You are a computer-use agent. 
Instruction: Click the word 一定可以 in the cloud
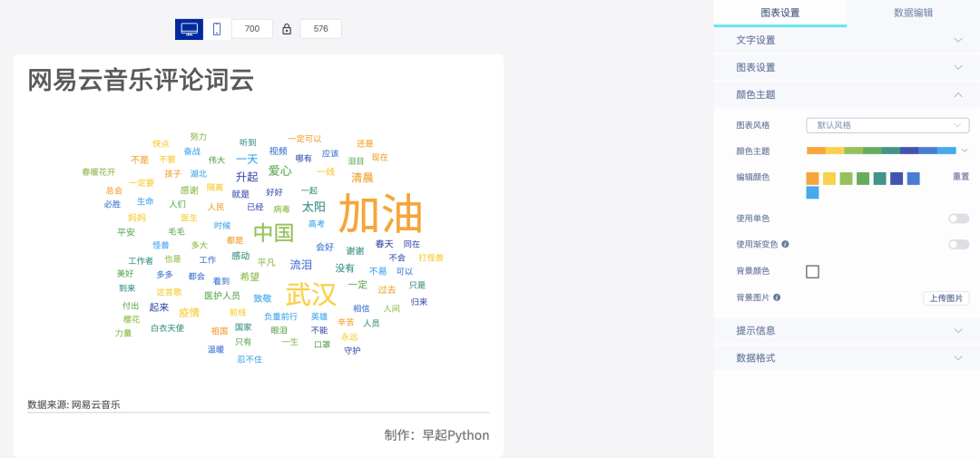pyautogui.click(x=305, y=139)
